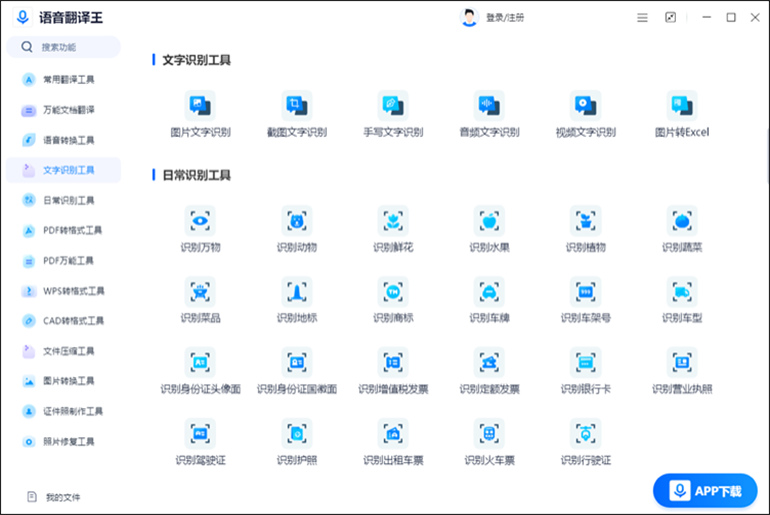This screenshot has width=770, height=515.
Task: Select the 识别菜品 tool
Action: tap(200, 300)
